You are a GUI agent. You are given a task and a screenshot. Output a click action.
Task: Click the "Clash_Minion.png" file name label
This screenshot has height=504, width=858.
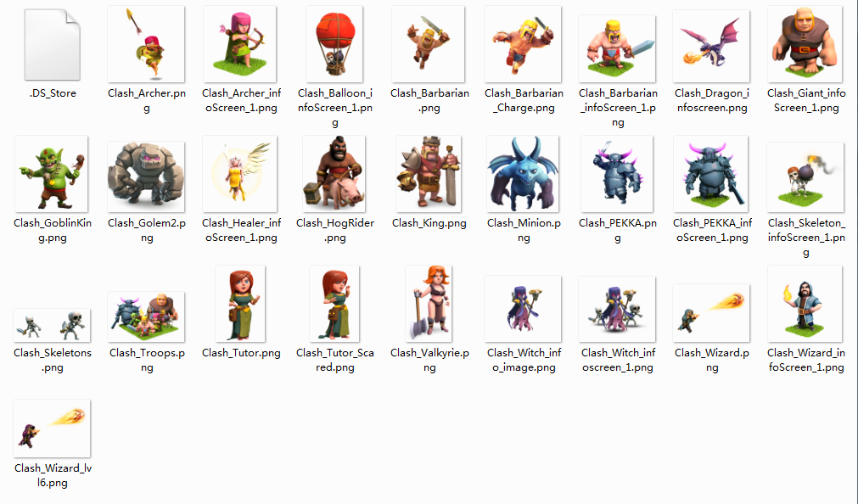tap(524, 231)
